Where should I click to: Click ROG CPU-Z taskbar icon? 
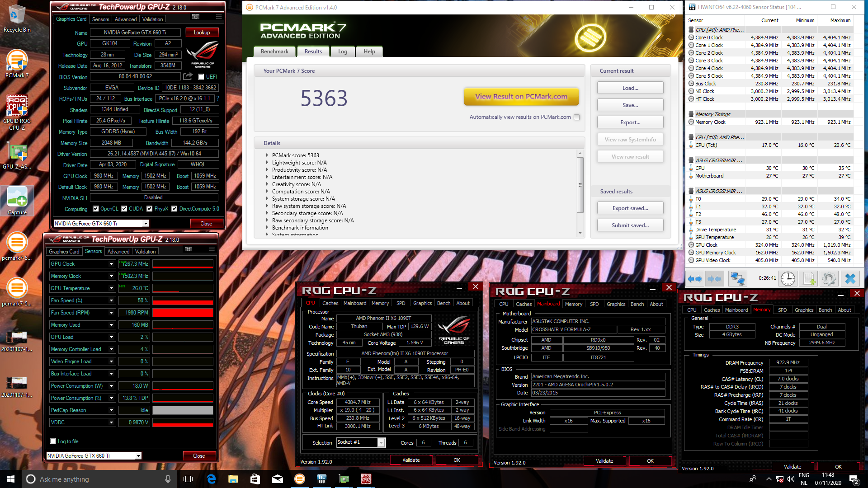pos(366,479)
